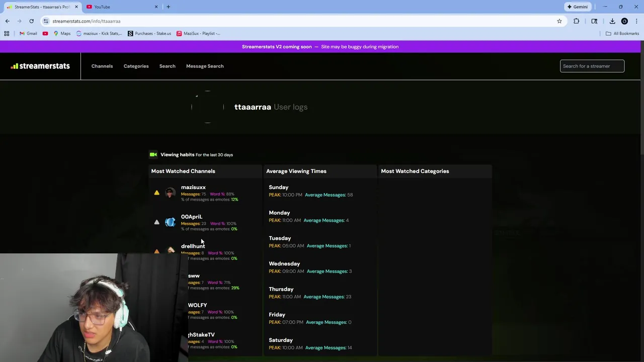The image size is (644, 362).
Task: Click the 00ApriL avatar thumbnail
Action: coord(170,222)
